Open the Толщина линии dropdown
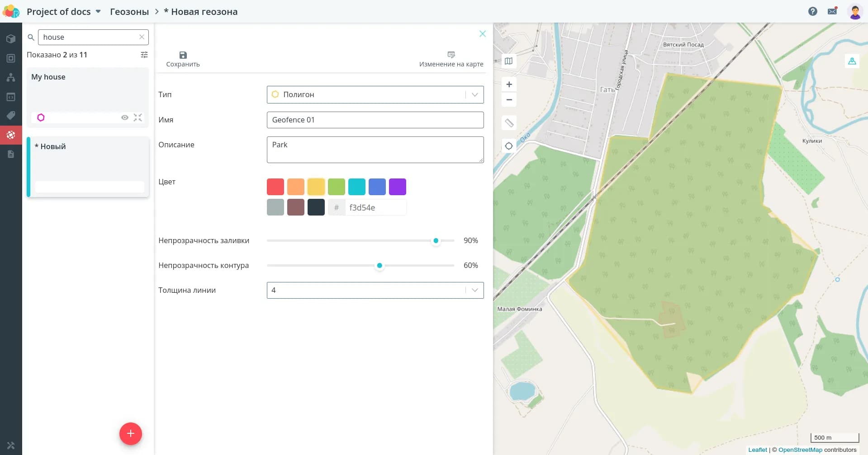 click(474, 290)
